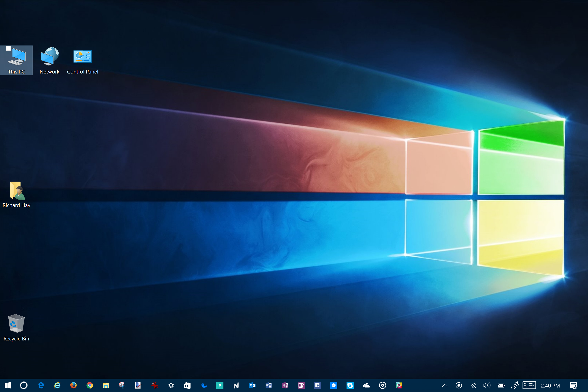Toggle the touch keyboard tray icon
The width and height of the screenshot is (588, 392).
pos(529,385)
